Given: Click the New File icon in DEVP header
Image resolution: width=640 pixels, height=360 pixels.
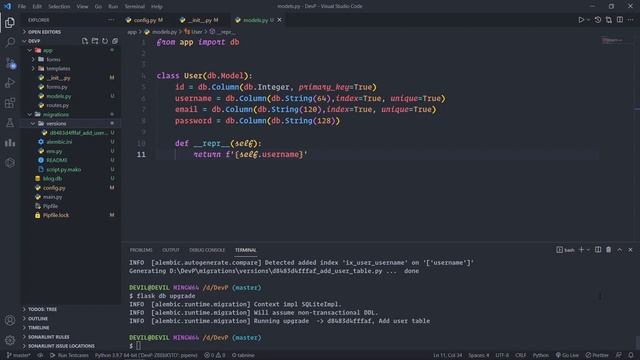Looking at the screenshot, I should (x=84, y=41).
